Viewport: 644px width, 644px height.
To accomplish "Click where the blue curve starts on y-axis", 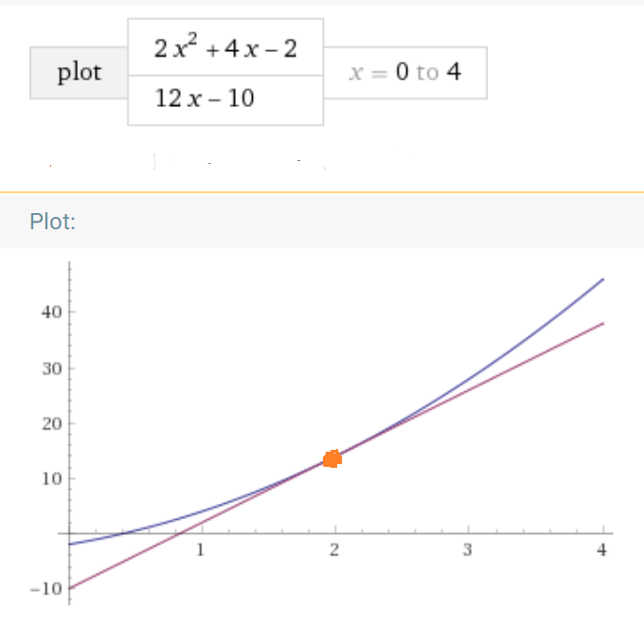I will point(69,545).
